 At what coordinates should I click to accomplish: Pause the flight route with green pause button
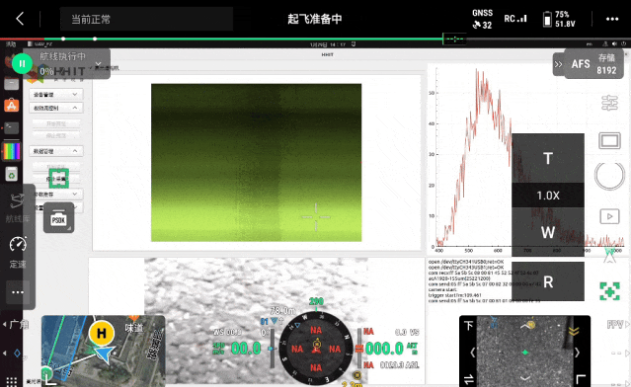22,64
